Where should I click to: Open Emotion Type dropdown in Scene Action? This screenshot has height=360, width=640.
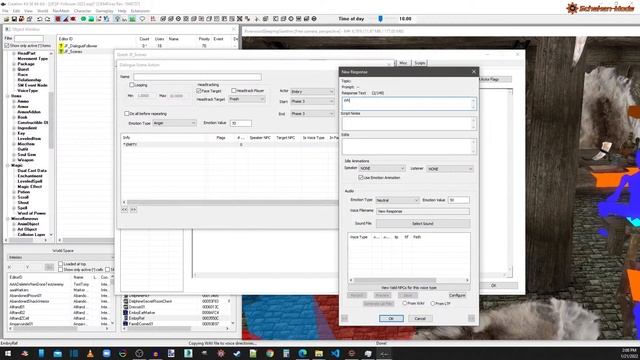tap(174, 123)
